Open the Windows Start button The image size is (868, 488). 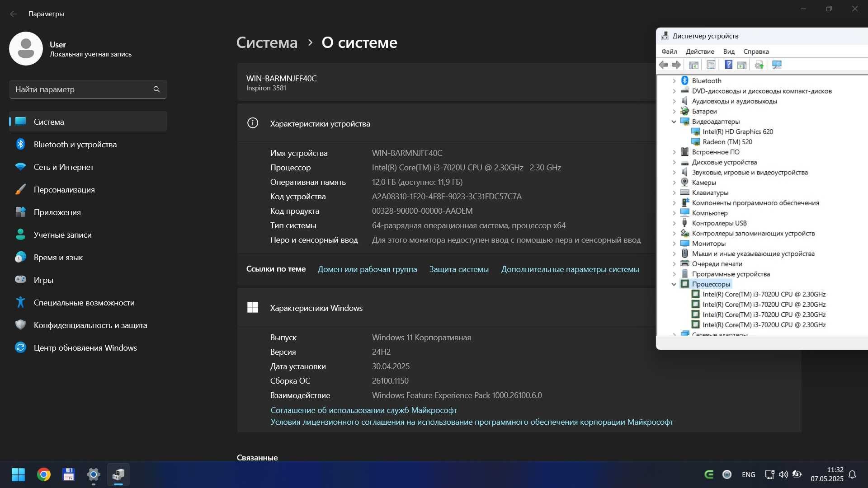coord(18,474)
